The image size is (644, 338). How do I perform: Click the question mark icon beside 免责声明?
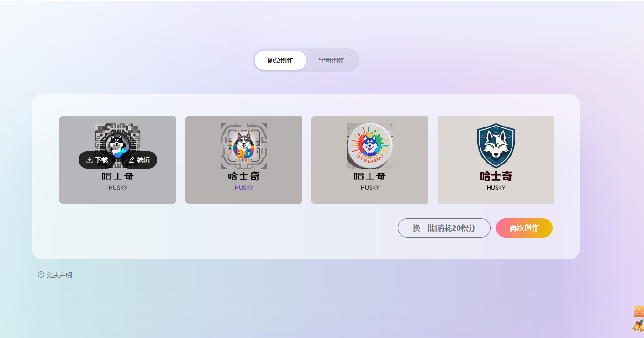41,275
